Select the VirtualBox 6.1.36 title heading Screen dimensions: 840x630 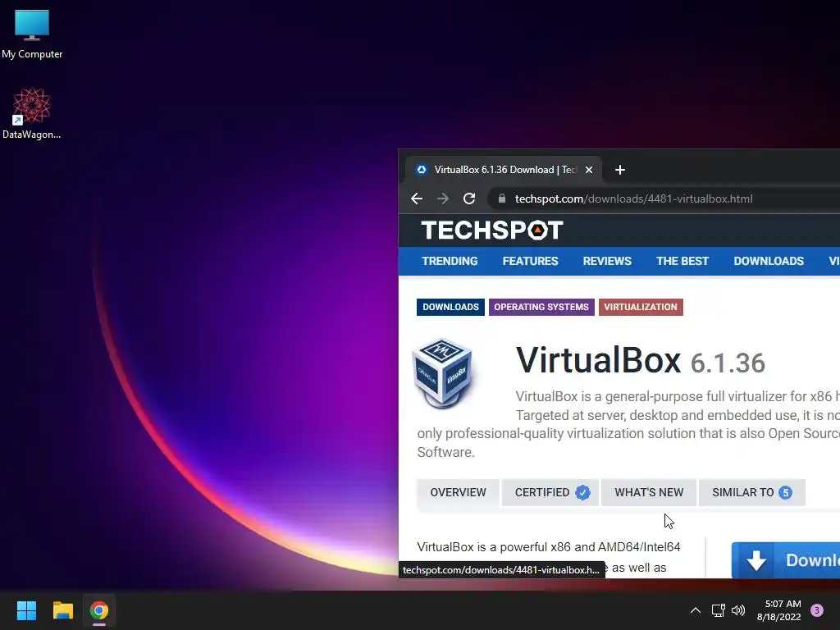(640, 360)
